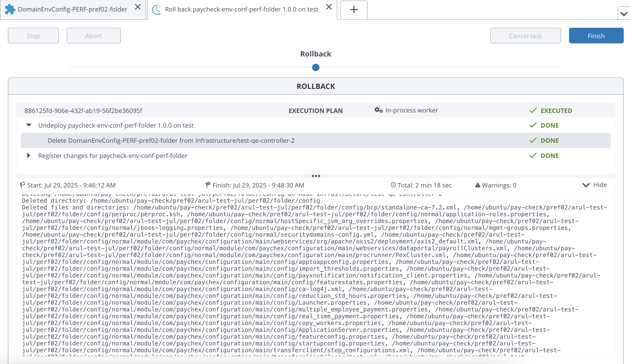Image resolution: width=630 pixels, height=364 pixels.
Task: Select the Roll back paycheck-env-conf-perf-folder tab
Action: tap(241, 9)
